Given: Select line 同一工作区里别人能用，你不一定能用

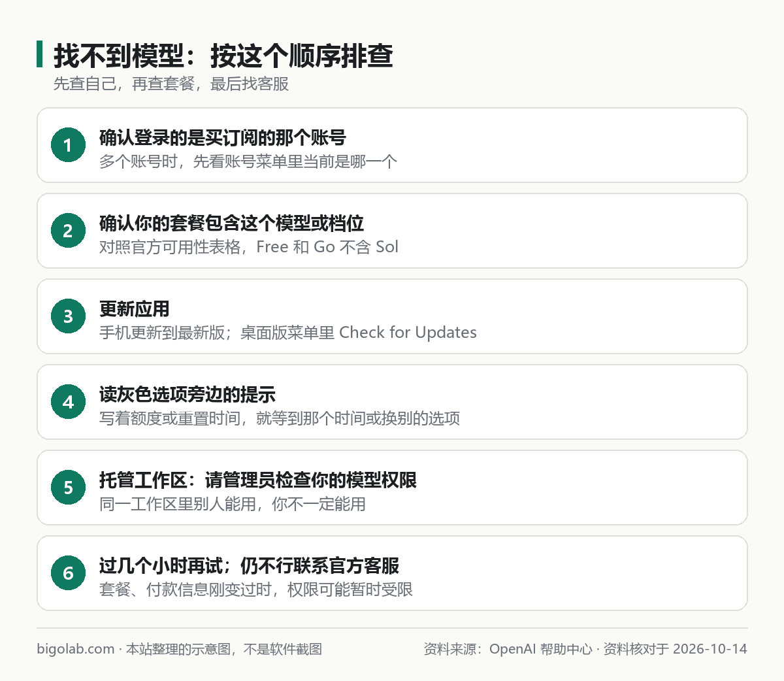Looking at the screenshot, I should 233,504.
